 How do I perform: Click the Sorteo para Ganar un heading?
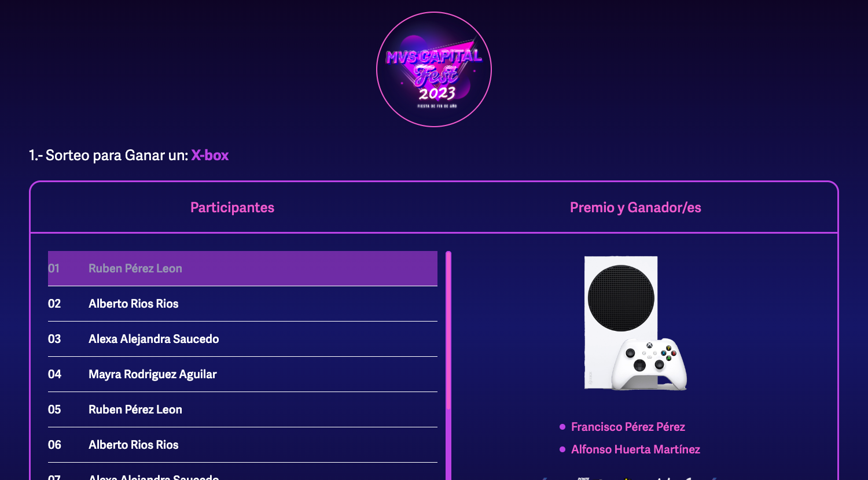tap(109, 155)
